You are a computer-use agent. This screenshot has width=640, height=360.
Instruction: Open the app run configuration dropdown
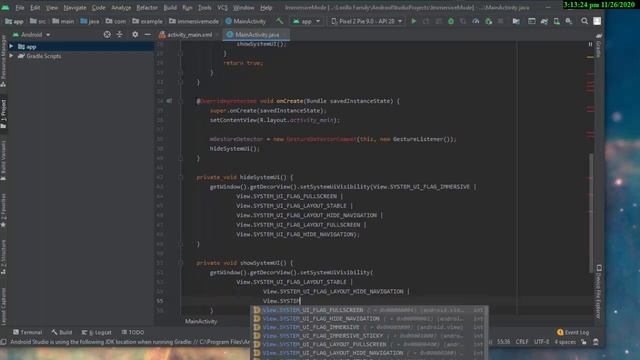(x=307, y=21)
